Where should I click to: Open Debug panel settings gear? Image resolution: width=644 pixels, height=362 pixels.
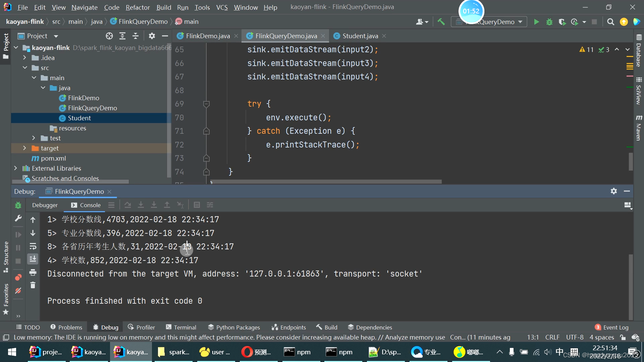613,191
